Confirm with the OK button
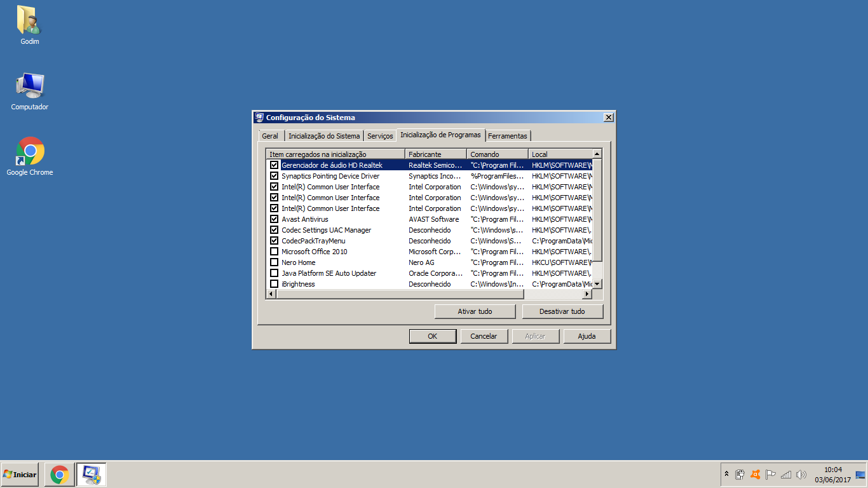Screen dimensions: 868x488 [433, 336]
